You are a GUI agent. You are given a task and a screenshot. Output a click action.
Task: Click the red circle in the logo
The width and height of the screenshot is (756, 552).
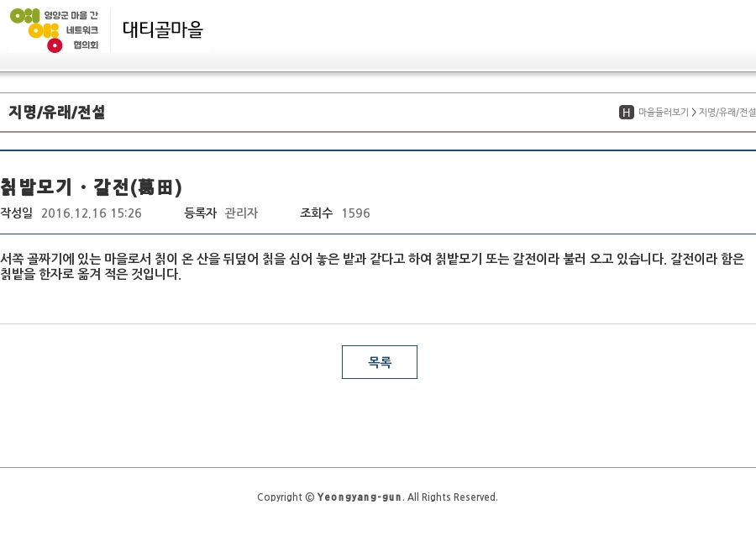[55, 46]
